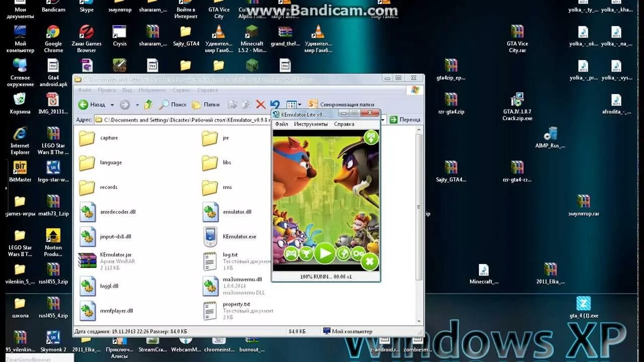Select the ma3smwemu.dll file
The height and width of the screenshot is (362, 644).
click(x=234, y=286)
